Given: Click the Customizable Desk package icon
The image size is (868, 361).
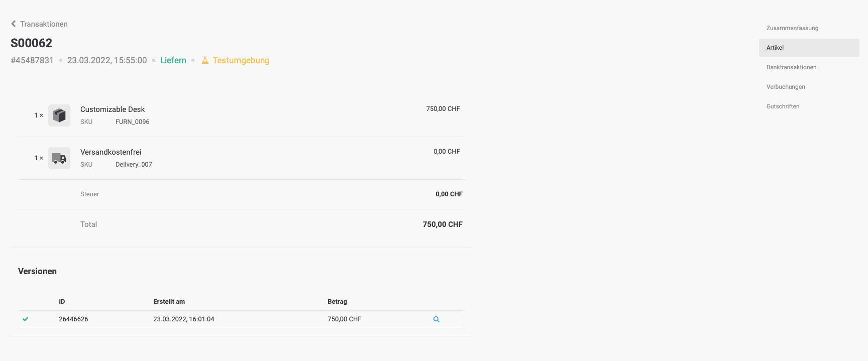Looking at the screenshot, I should [x=59, y=115].
